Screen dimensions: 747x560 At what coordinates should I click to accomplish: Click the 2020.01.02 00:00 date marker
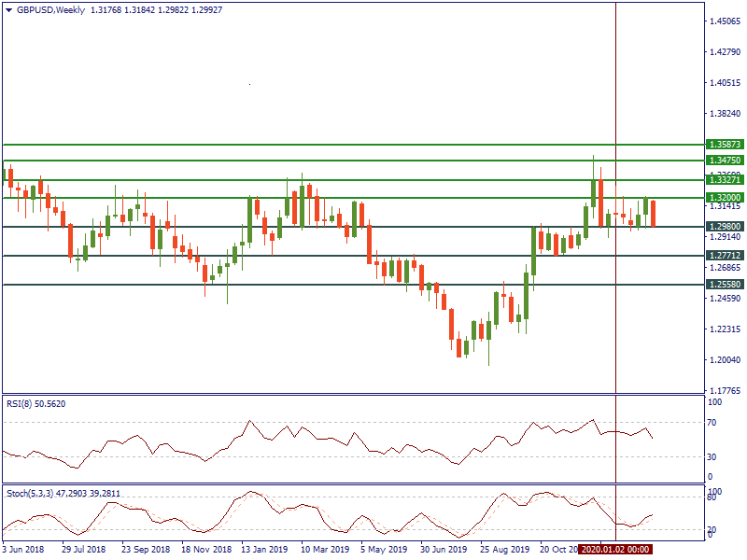tap(614, 550)
